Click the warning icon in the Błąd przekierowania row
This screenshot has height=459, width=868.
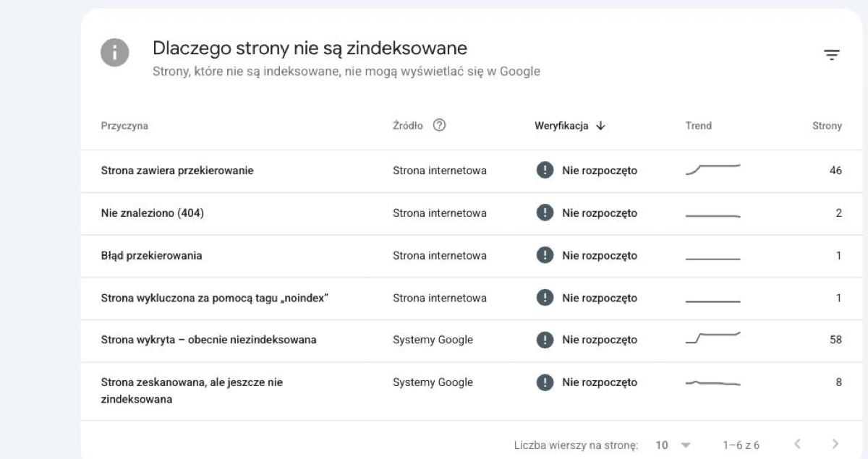[544, 255]
